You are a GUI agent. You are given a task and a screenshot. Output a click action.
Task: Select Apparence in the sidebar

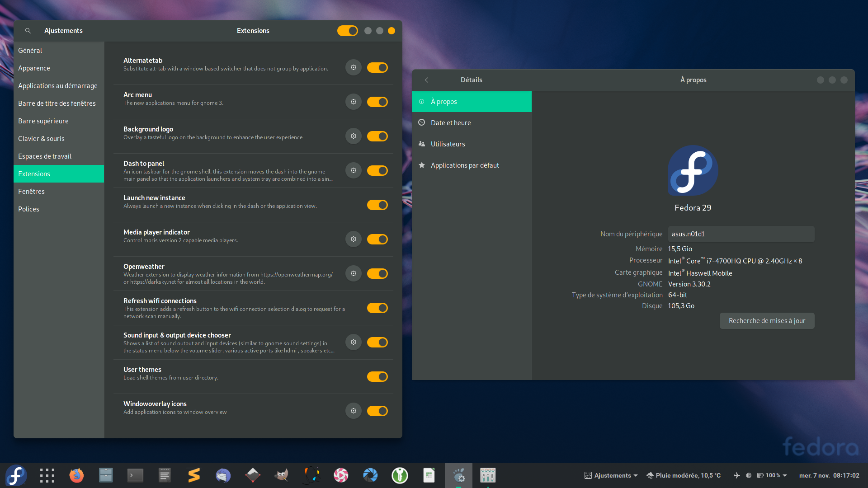pyautogui.click(x=34, y=68)
